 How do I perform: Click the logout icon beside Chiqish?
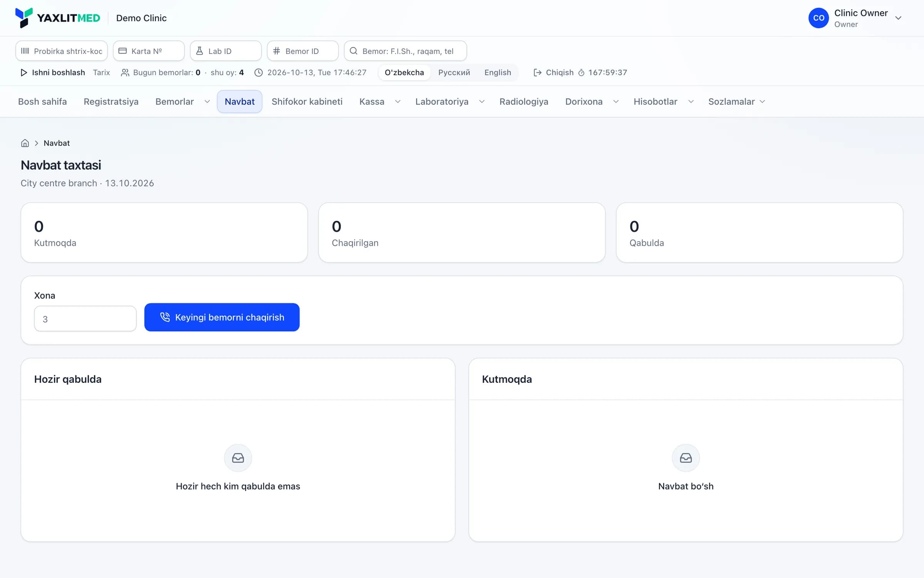[537, 72]
